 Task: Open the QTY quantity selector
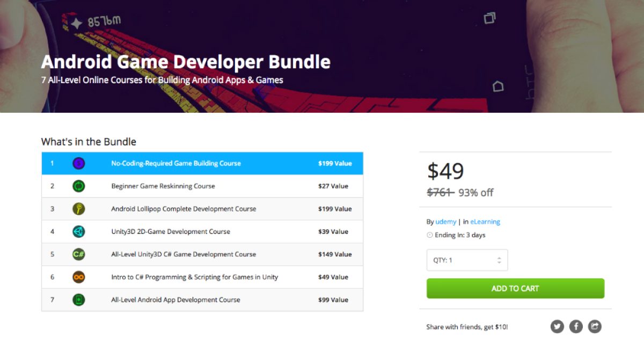[x=467, y=260]
